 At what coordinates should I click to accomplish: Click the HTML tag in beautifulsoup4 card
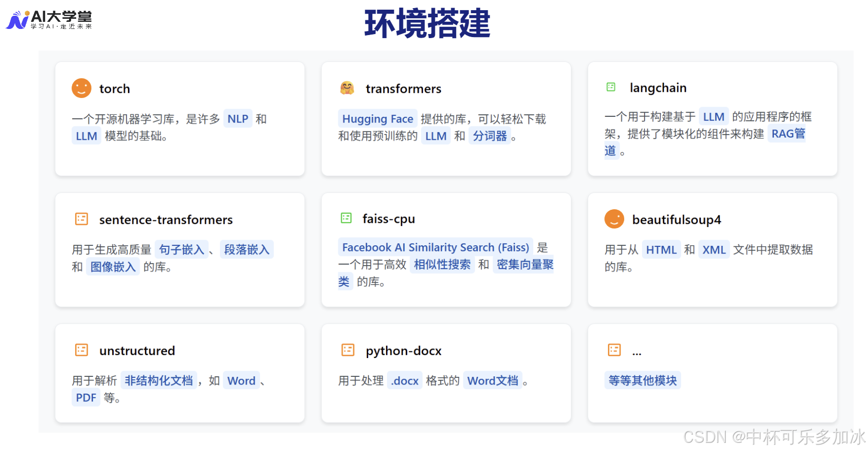[x=661, y=250]
